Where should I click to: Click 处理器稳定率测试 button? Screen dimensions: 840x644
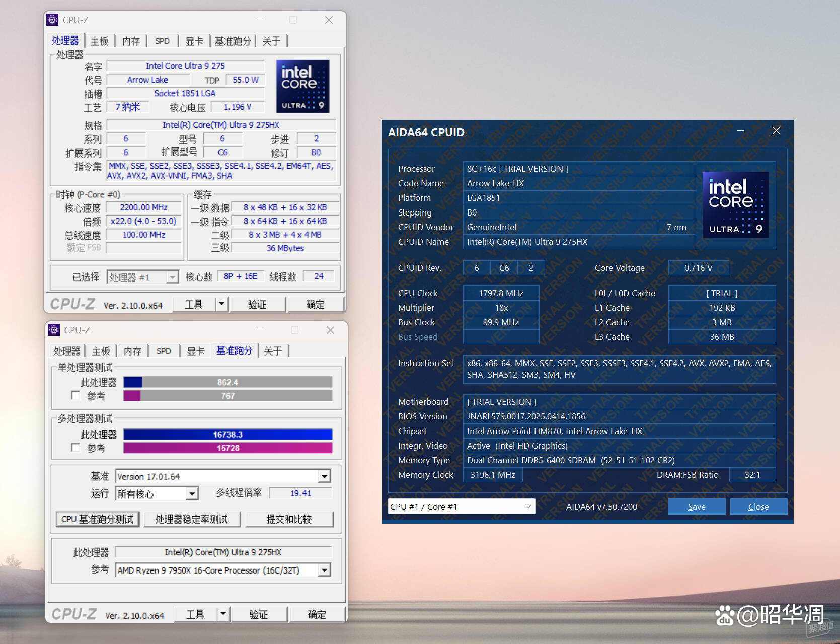click(x=192, y=519)
